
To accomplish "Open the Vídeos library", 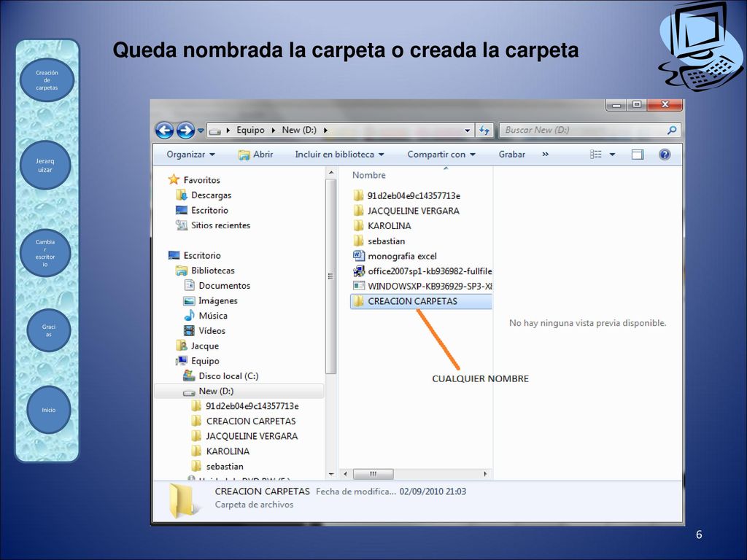I will [205, 330].
